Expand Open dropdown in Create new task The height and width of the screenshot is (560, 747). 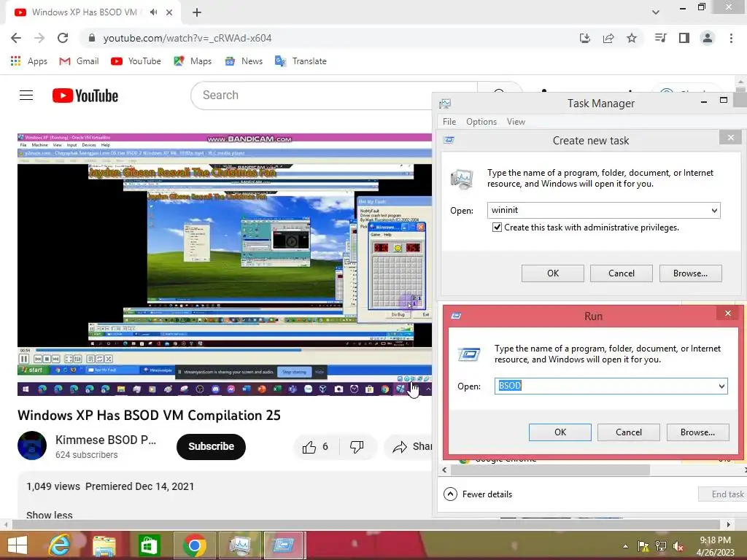point(714,211)
